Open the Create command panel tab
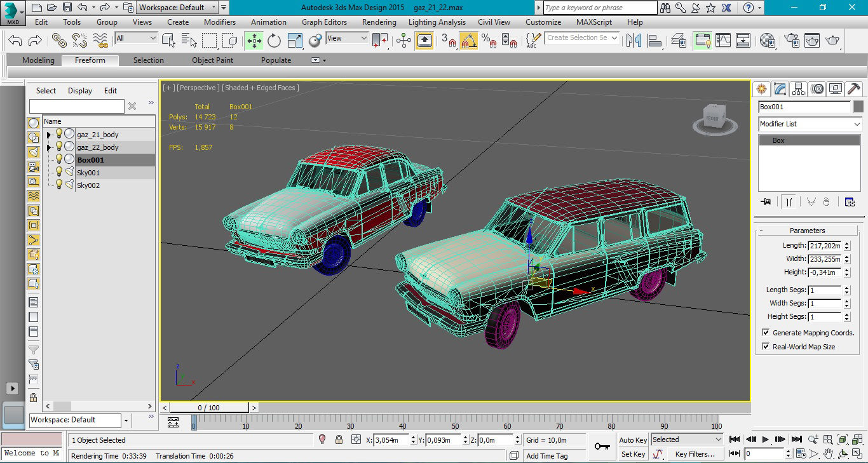This screenshot has height=463, width=868. (761, 89)
